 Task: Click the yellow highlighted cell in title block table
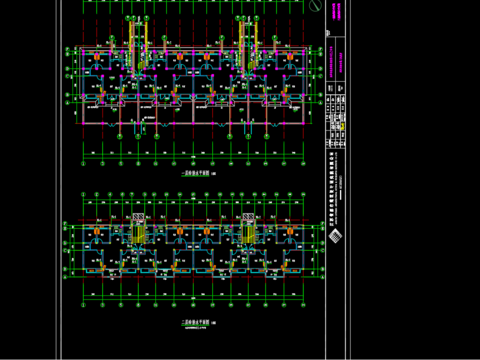point(342,126)
